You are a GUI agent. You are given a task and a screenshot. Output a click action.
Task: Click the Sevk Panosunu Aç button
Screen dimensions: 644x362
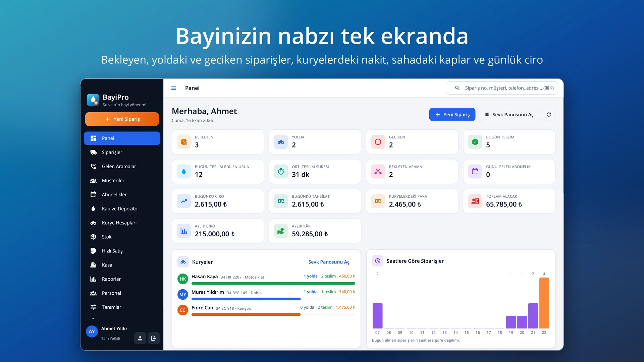[508, 115]
